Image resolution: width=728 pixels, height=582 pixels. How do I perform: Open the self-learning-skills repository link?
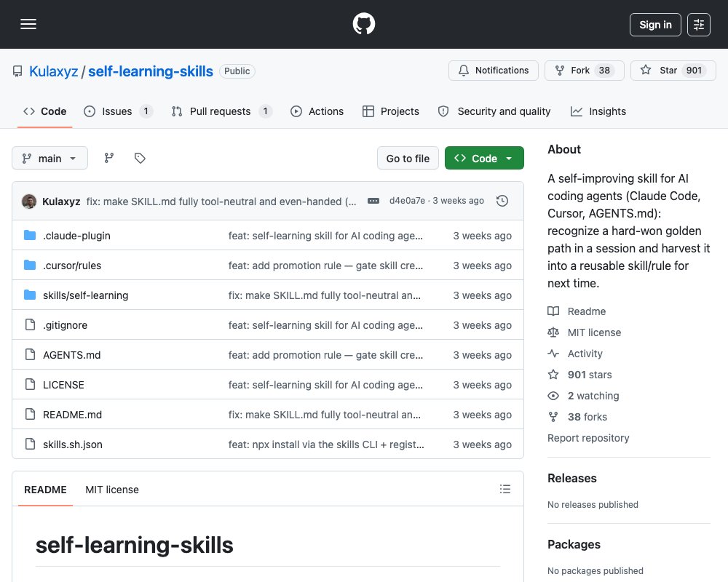151,71
